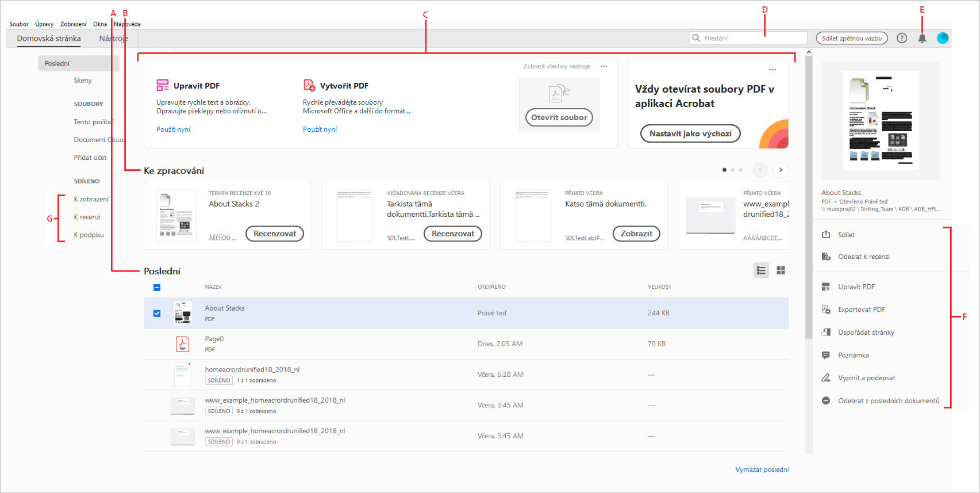Screen dimensions: 980x493
Task: Click the Upravit PDF icon in right panel
Action: pos(826,286)
